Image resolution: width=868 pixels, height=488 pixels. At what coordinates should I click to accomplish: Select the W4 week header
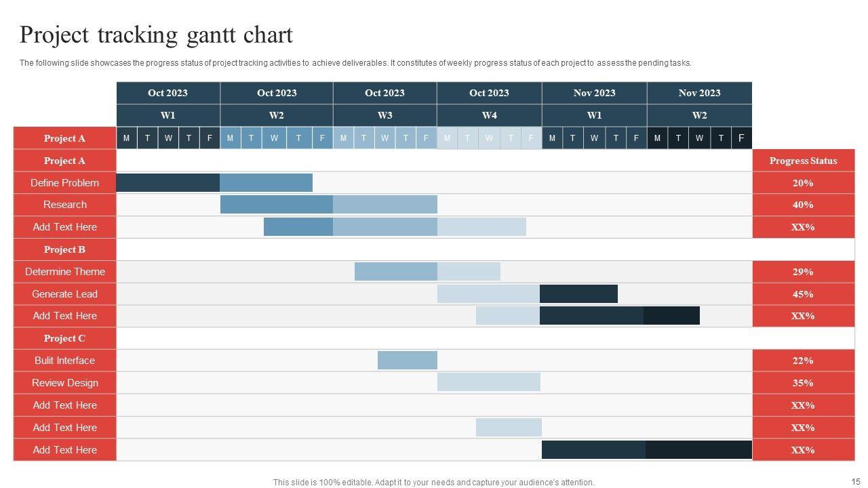click(489, 115)
